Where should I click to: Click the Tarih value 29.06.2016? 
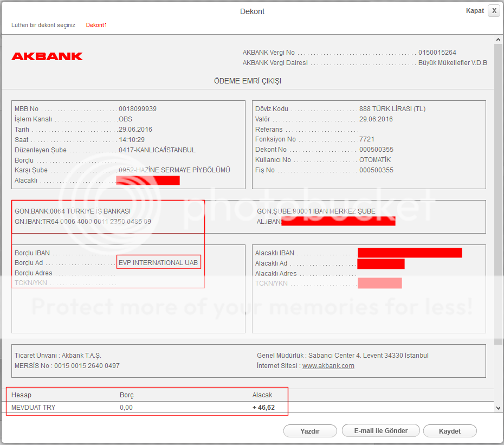point(135,129)
